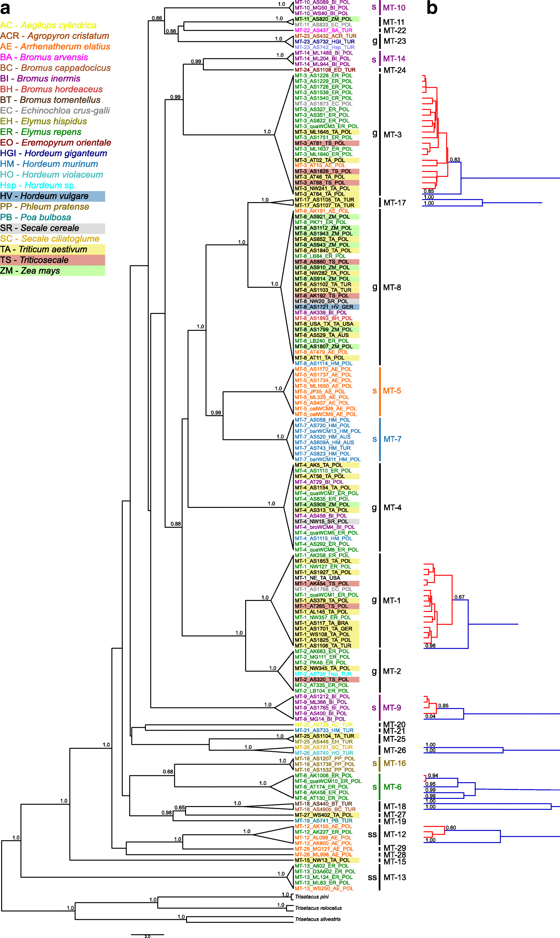Viewport: 560px width, 938px height.
Task: Click clade label 'MT-8'
Action: [x=392, y=287]
